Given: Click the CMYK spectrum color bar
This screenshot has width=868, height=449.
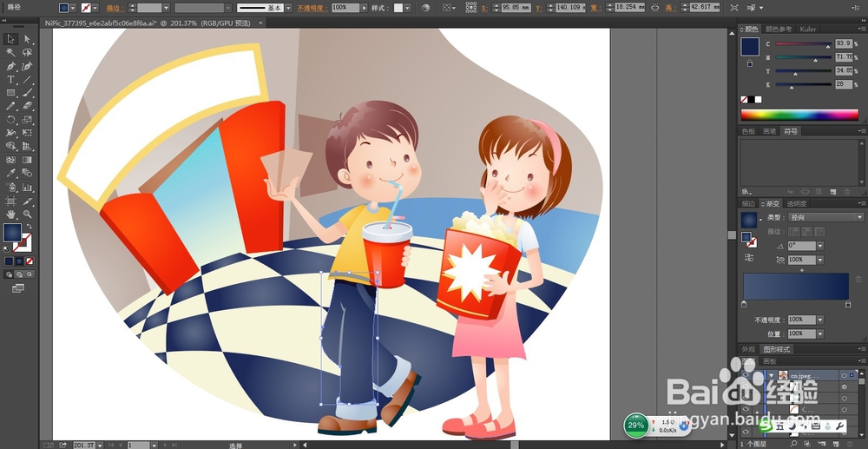Looking at the screenshot, I should [x=799, y=115].
